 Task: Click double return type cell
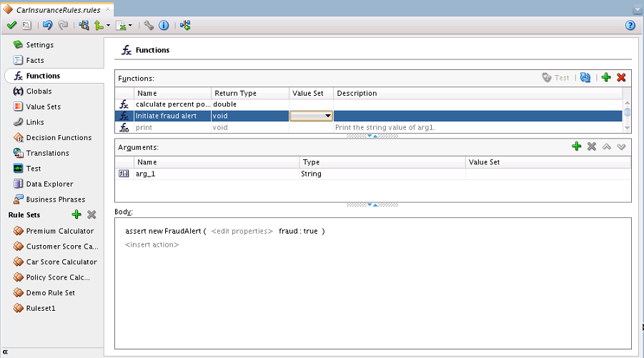tap(250, 105)
